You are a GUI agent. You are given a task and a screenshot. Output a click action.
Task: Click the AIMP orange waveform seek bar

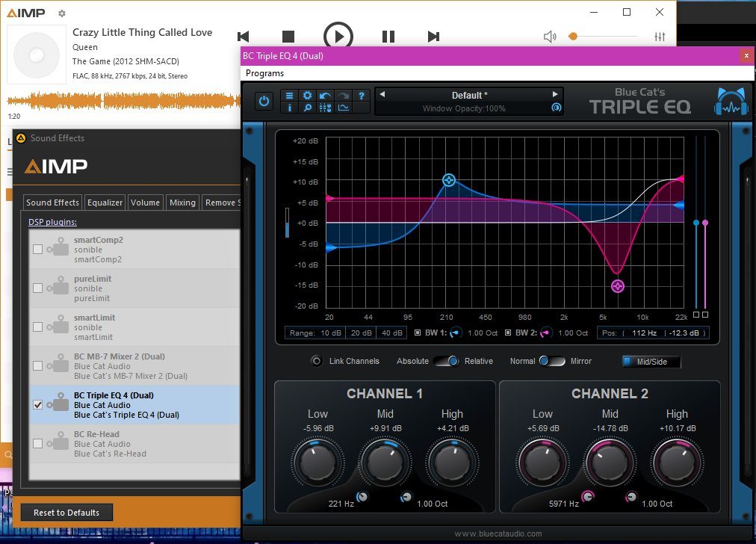click(x=123, y=101)
